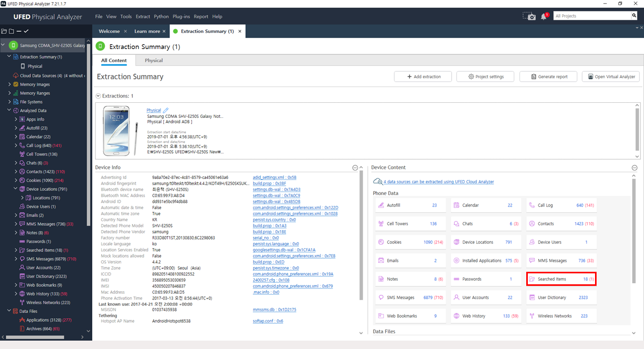Select Applications under Data Files
The height and width of the screenshot is (349, 644).
click(x=49, y=320)
